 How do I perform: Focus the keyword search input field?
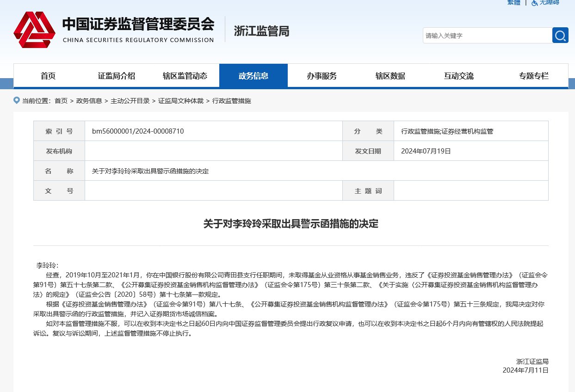point(487,35)
